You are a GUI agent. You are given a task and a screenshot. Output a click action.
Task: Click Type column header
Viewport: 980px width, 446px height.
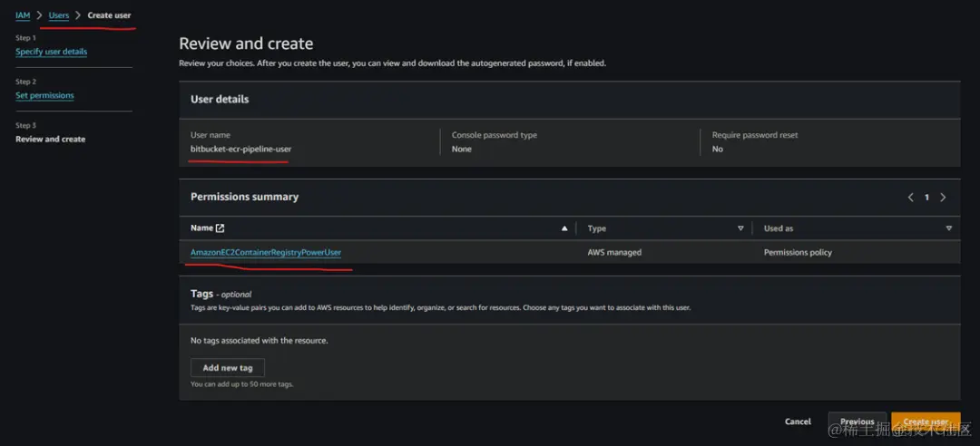coord(597,228)
